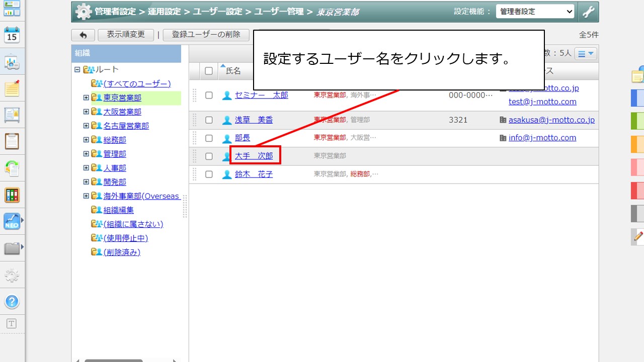Open the 設定機能 dropdown at the top right
The image size is (644, 362).
535,10
